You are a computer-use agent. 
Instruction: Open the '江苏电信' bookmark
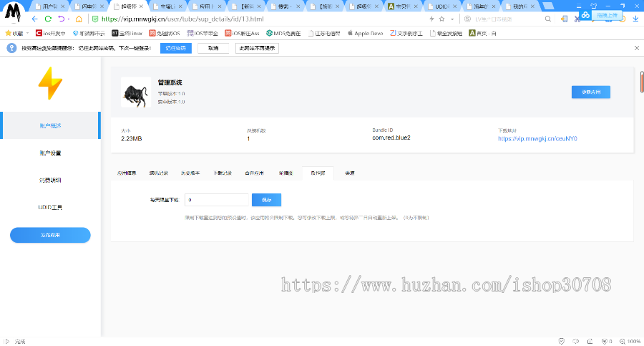click(324, 34)
